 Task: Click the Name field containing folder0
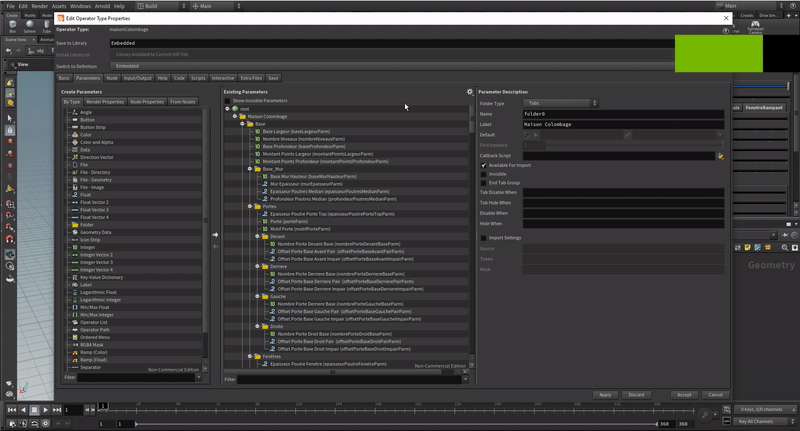(623, 114)
